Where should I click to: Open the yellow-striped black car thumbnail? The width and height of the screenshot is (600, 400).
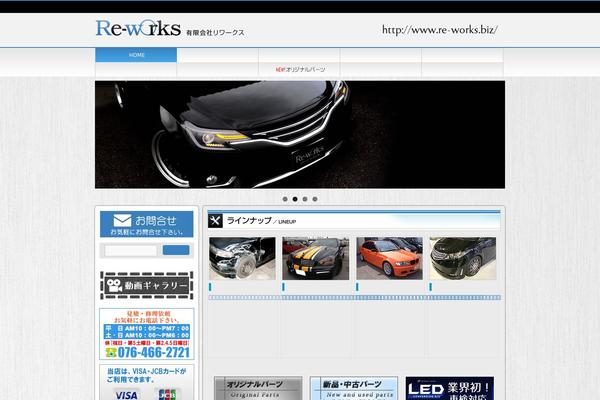[316, 258]
